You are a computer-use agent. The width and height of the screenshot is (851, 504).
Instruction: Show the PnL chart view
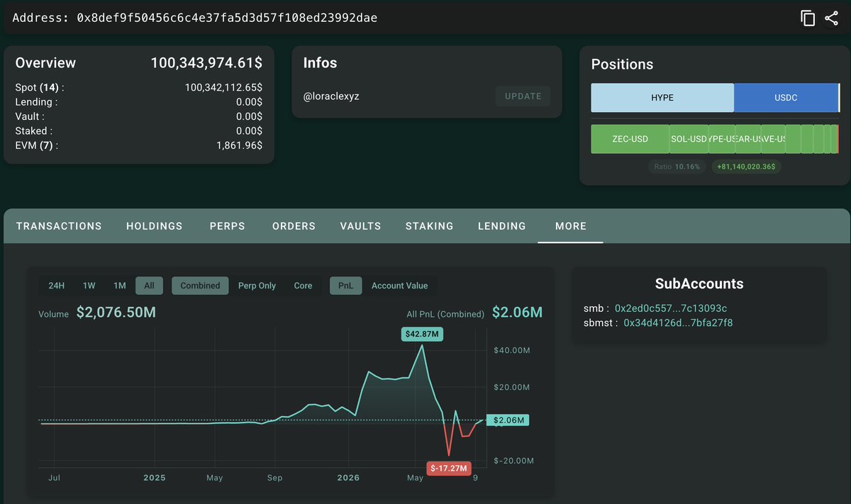346,286
